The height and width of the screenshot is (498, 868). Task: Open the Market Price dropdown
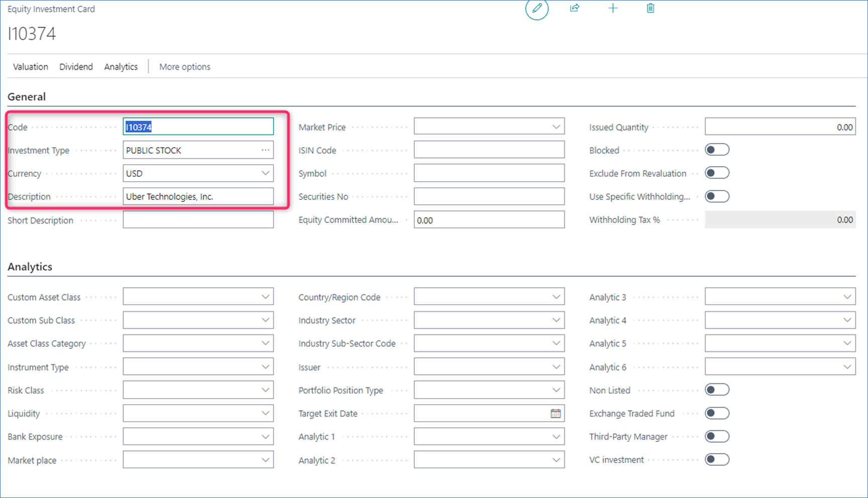(556, 127)
